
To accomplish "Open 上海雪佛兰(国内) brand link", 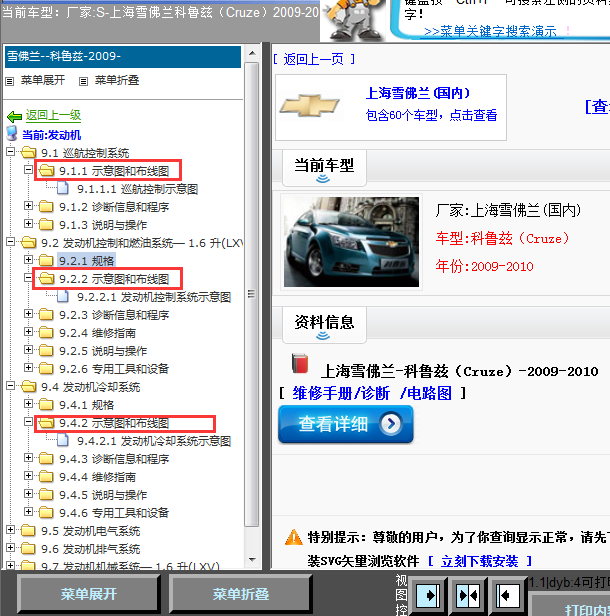I will pyautogui.click(x=418, y=93).
